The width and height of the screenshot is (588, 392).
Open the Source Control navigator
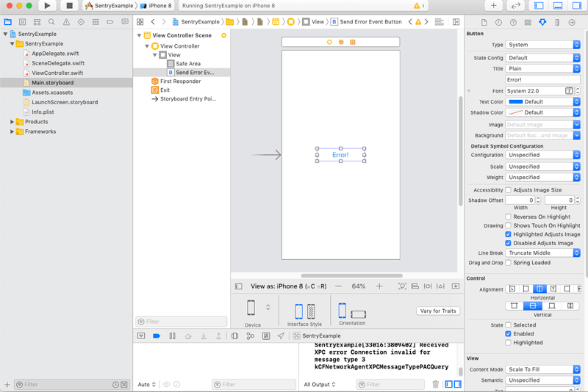coord(23,22)
